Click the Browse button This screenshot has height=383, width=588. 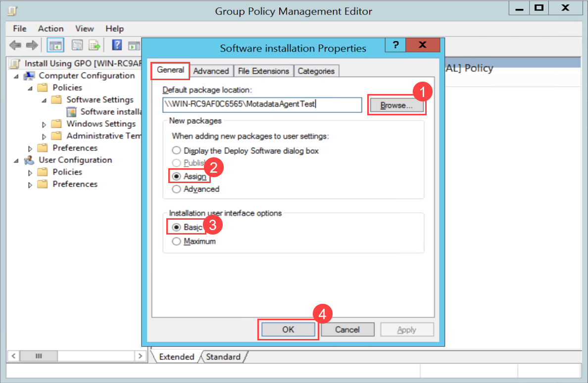pyautogui.click(x=396, y=105)
